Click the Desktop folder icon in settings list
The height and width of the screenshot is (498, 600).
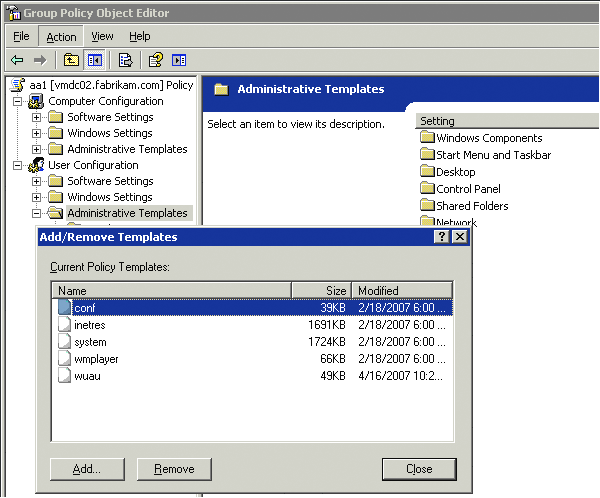coord(427,171)
